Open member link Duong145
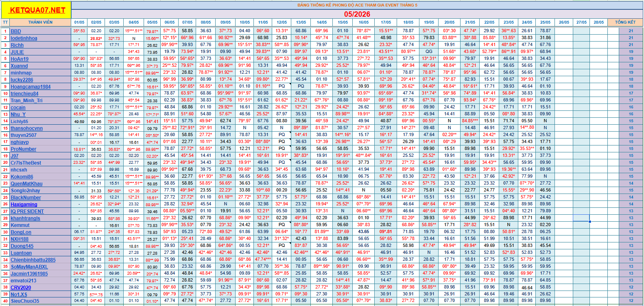644x306 pixels. tap(22, 246)
